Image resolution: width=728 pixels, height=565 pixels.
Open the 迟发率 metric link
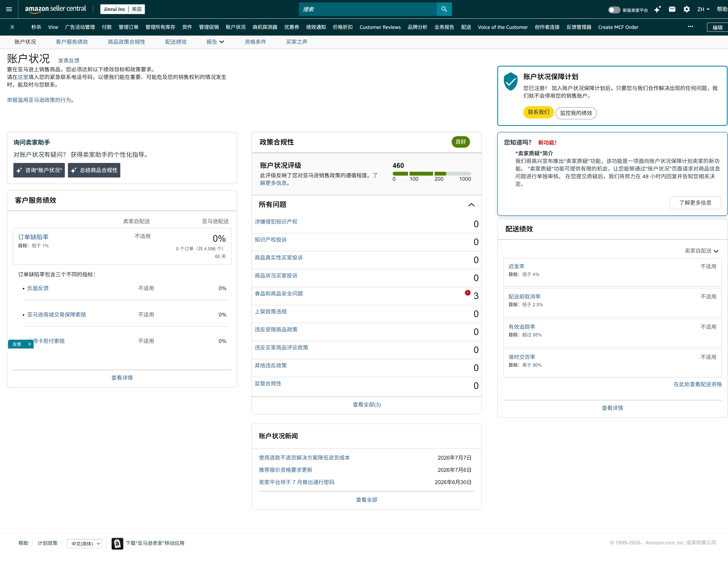click(516, 266)
